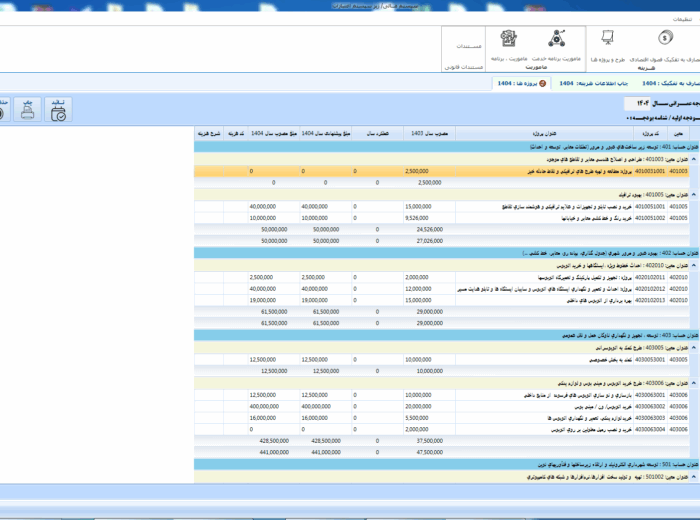
Task: Click the confirm (تایید) calendar-check icon
Action: 58,109
